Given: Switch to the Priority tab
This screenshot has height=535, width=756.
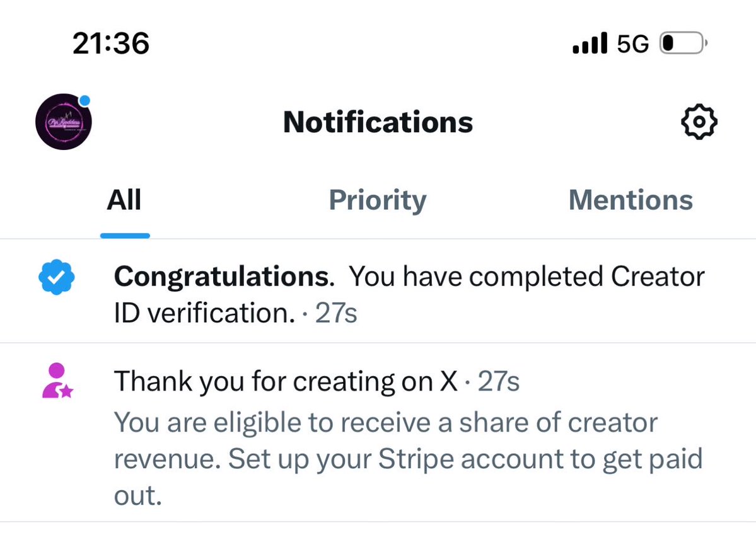Looking at the screenshot, I should click(378, 200).
